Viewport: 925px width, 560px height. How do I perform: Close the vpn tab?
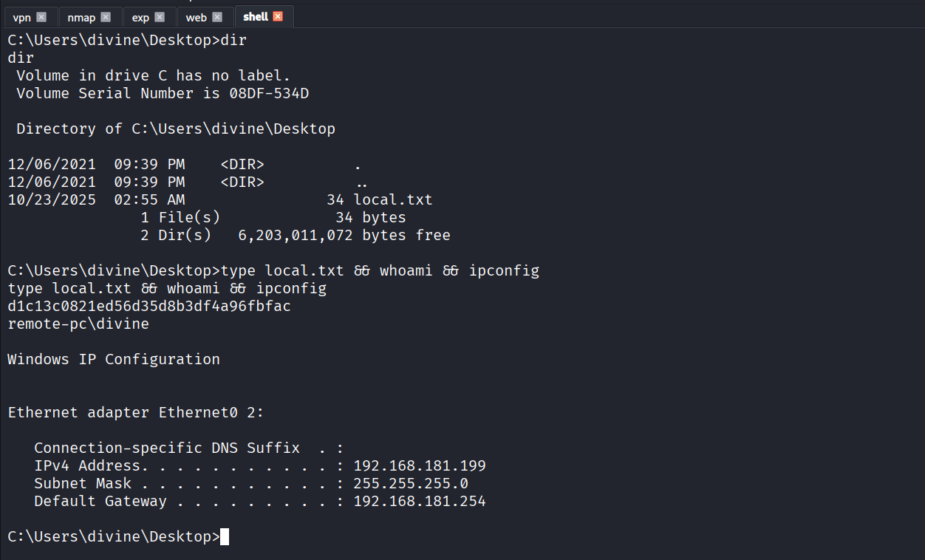(x=41, y=17)
